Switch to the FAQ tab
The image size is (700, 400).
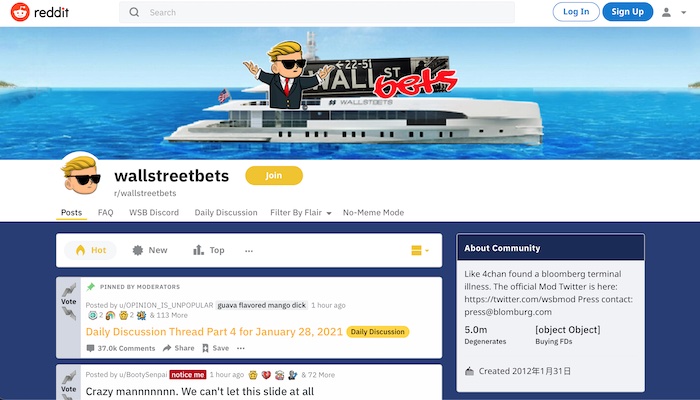[105, 212]
